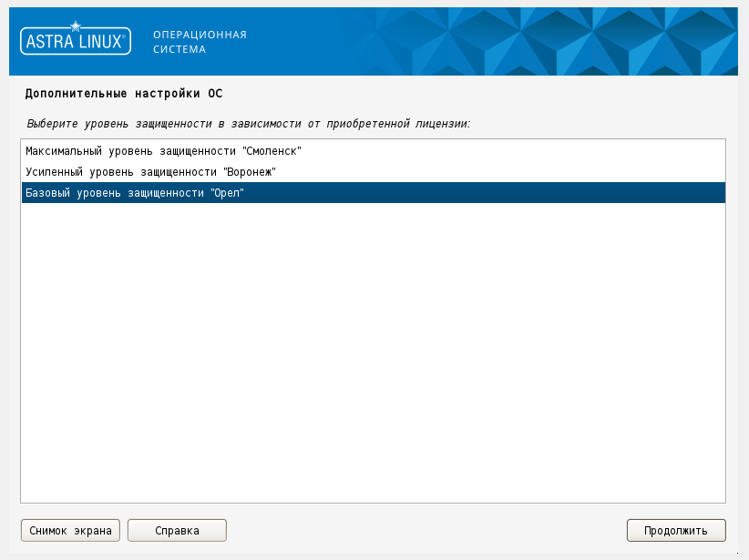Open Справка help

177,530
